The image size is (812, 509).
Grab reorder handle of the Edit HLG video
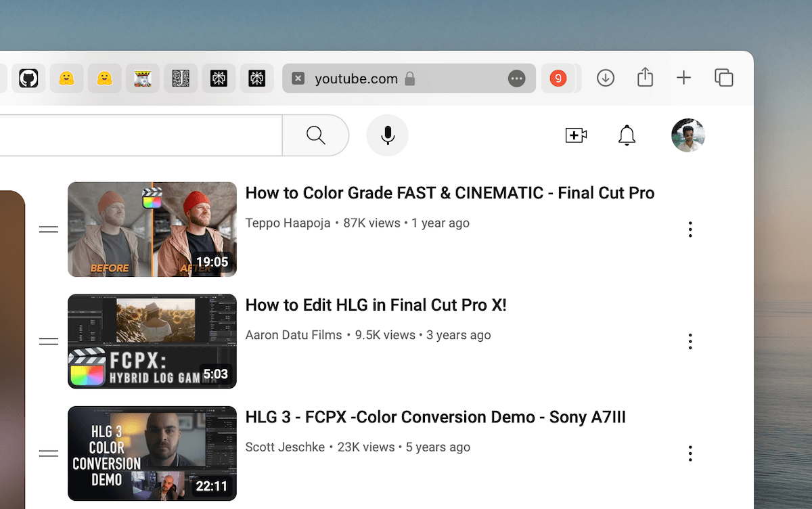tap(49, 341)
